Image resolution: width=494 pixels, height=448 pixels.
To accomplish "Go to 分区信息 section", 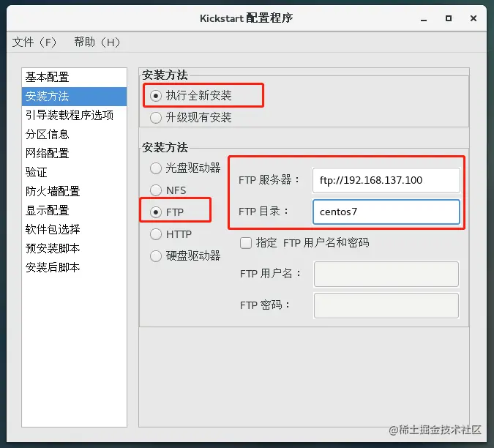I will [x=75, y=134].
